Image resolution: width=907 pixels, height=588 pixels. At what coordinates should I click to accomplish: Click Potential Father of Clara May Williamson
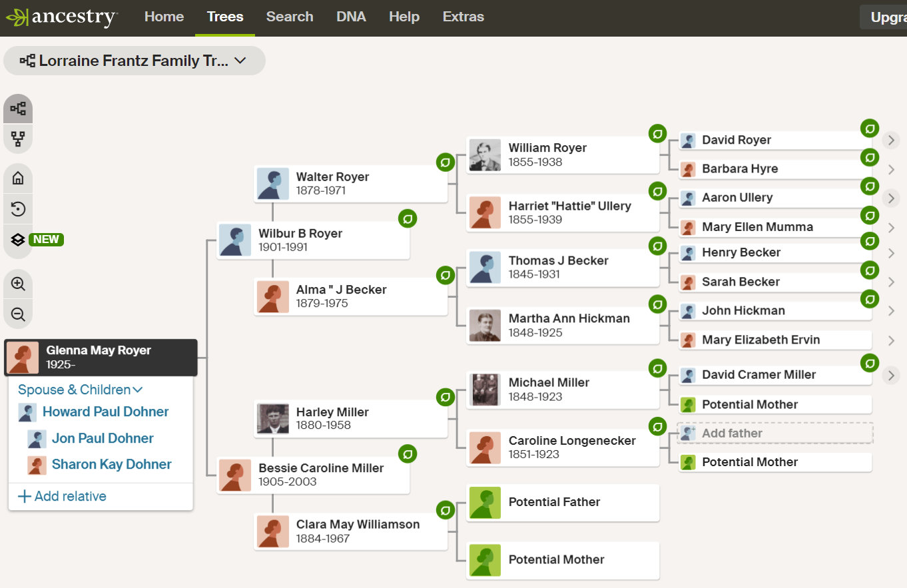pyautogui.click(x=553, y=502)
